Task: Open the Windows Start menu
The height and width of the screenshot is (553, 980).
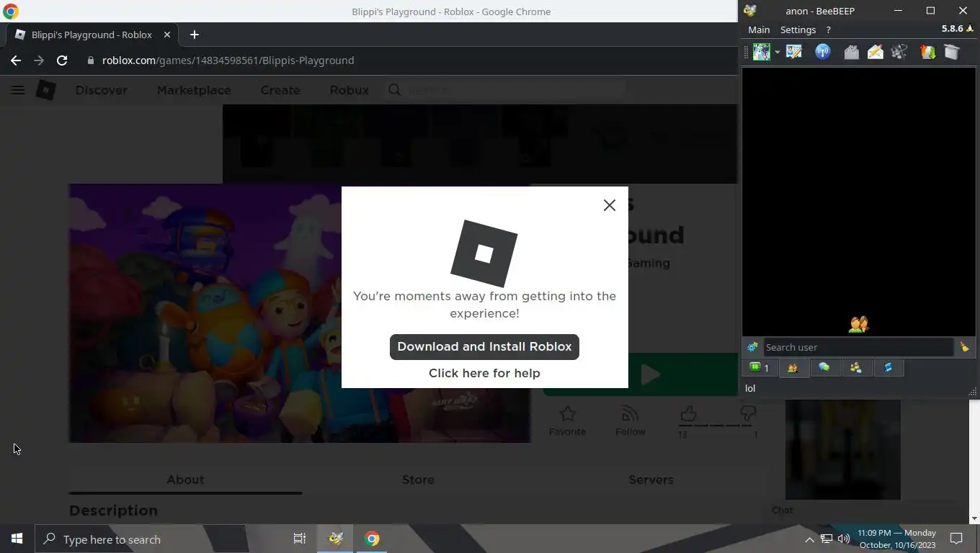Action: (x=17, y=539)
